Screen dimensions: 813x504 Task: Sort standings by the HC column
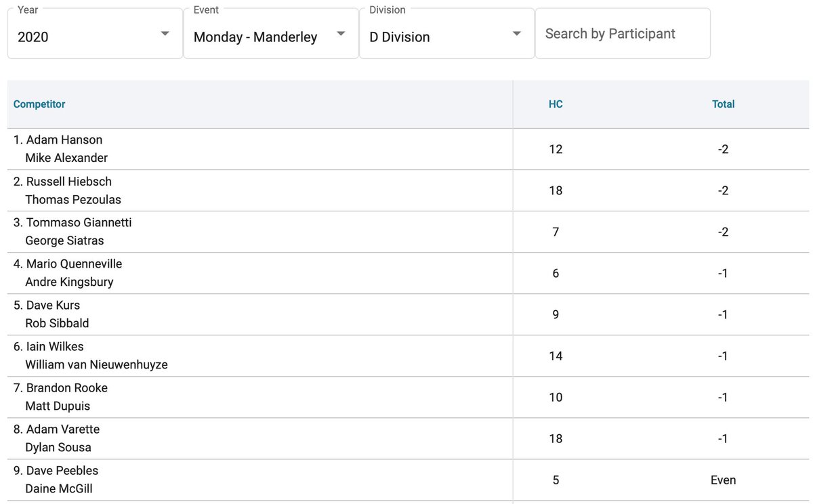click(x=556, y=104)
